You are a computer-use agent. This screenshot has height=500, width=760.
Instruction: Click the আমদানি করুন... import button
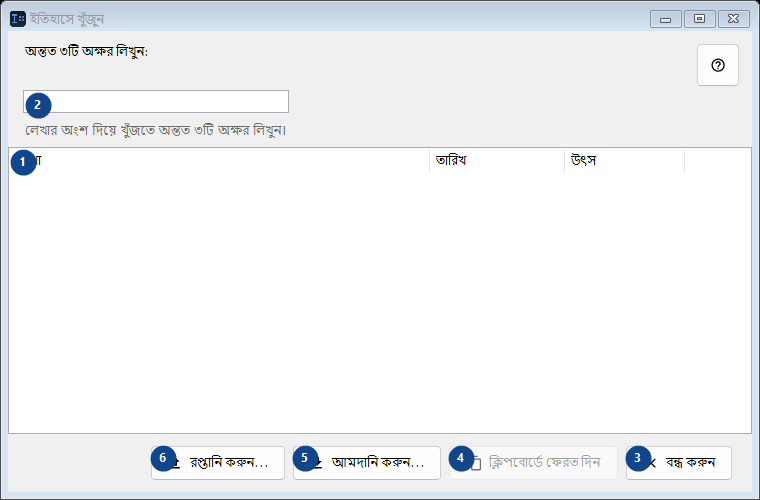[366, 463]
